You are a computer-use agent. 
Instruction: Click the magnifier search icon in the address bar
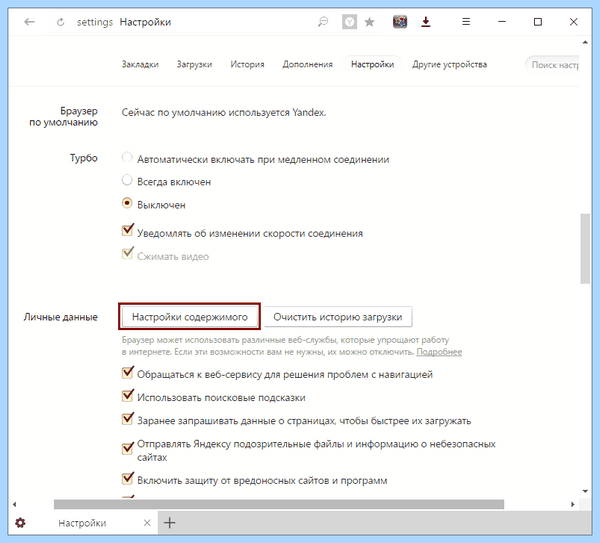coord(323,22)
